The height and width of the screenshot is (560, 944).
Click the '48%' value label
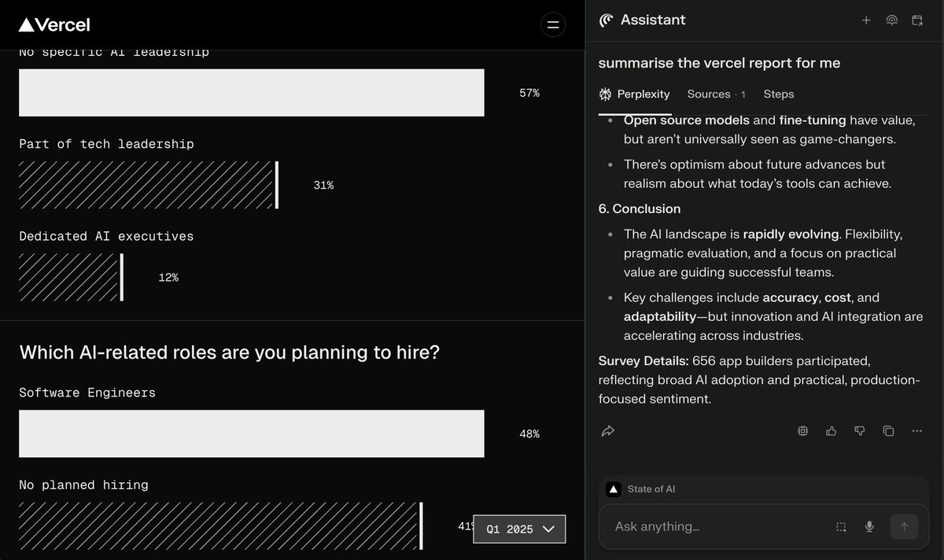529,434
